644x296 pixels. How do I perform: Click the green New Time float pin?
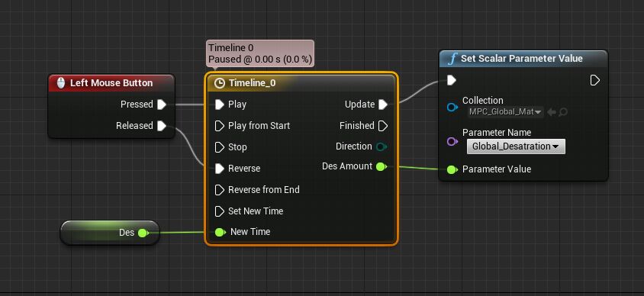(221, 233)
